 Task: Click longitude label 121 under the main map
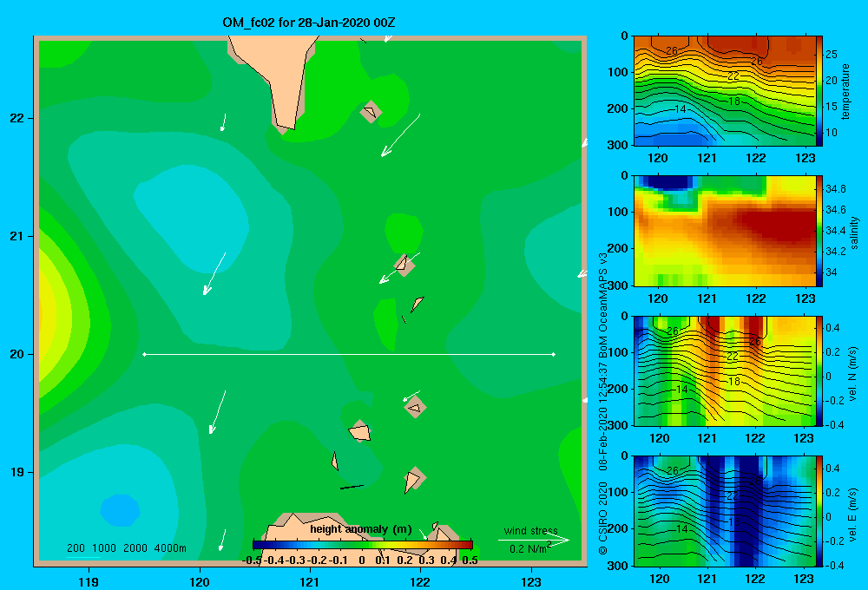point(310,581)
